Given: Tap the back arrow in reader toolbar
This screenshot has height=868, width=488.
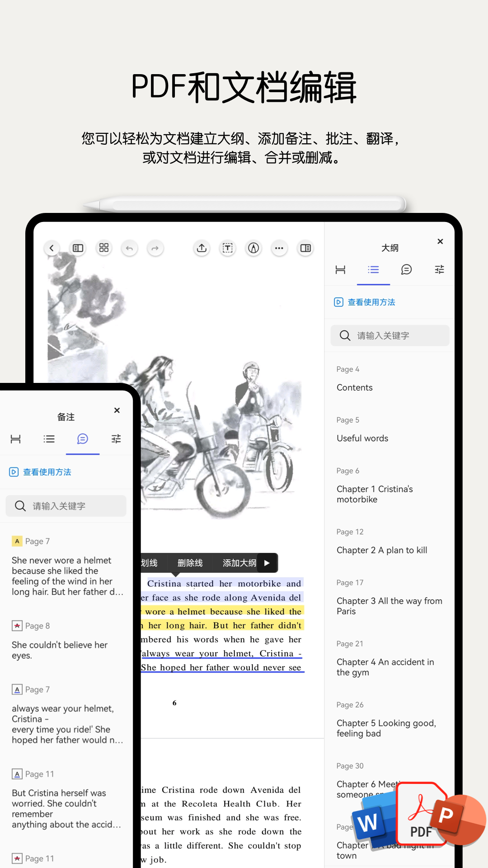Looking at the screenshot, I should coord(52,248).
